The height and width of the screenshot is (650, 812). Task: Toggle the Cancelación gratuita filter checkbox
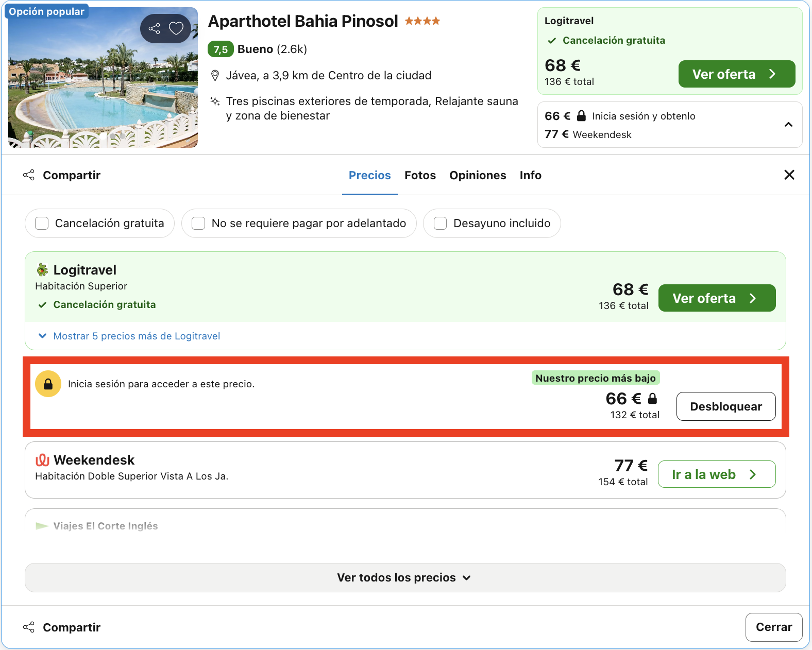click(x=42, y=224)
